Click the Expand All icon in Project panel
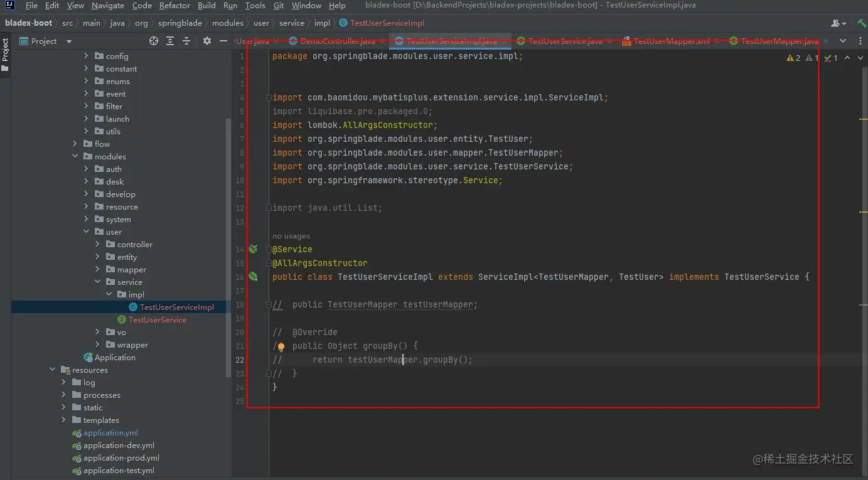The width and height of the screenshot is (868, 480). [170, 41]
